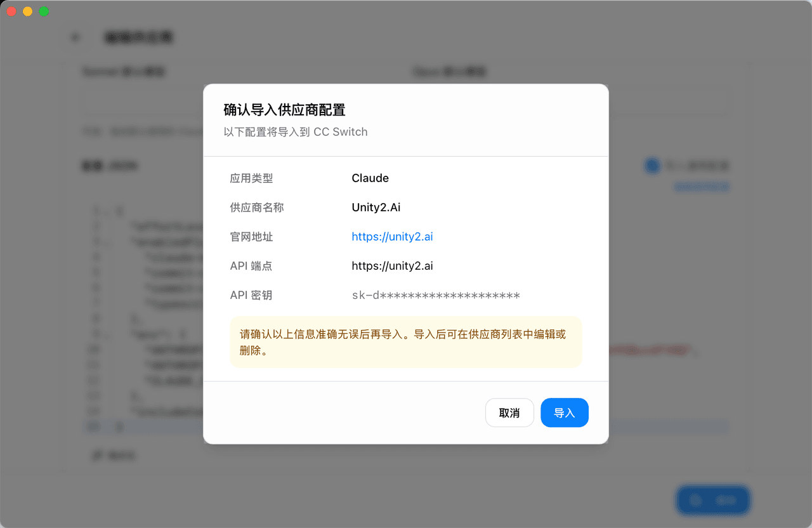Dismiss the dialog with 取消
The image size is (812, 528).
pos(509,412)
